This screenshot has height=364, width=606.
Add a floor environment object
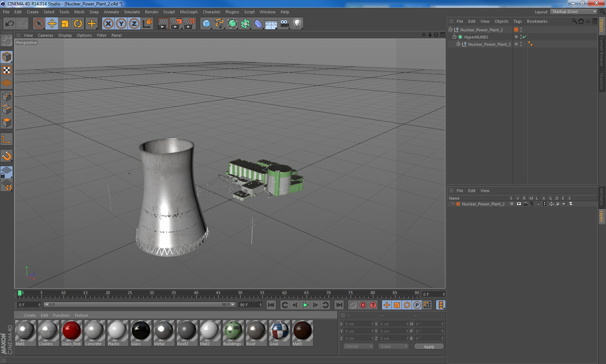tap(271, 24)
